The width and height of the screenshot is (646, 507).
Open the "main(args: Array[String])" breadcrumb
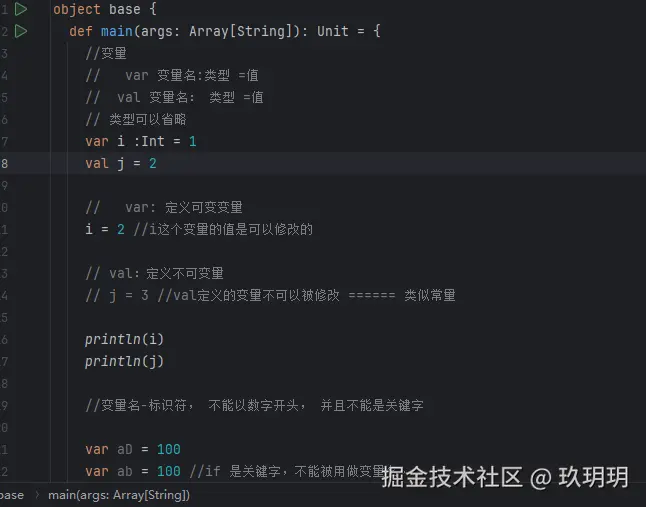(x=118, y=495)
